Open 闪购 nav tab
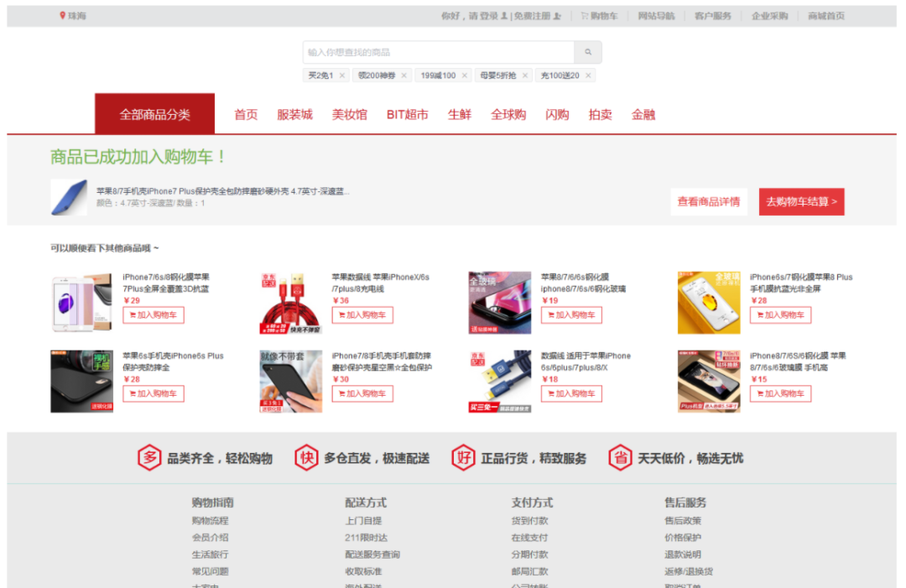Image resolution: width=906 pixels, height=588 pixels. pos(557,114)
